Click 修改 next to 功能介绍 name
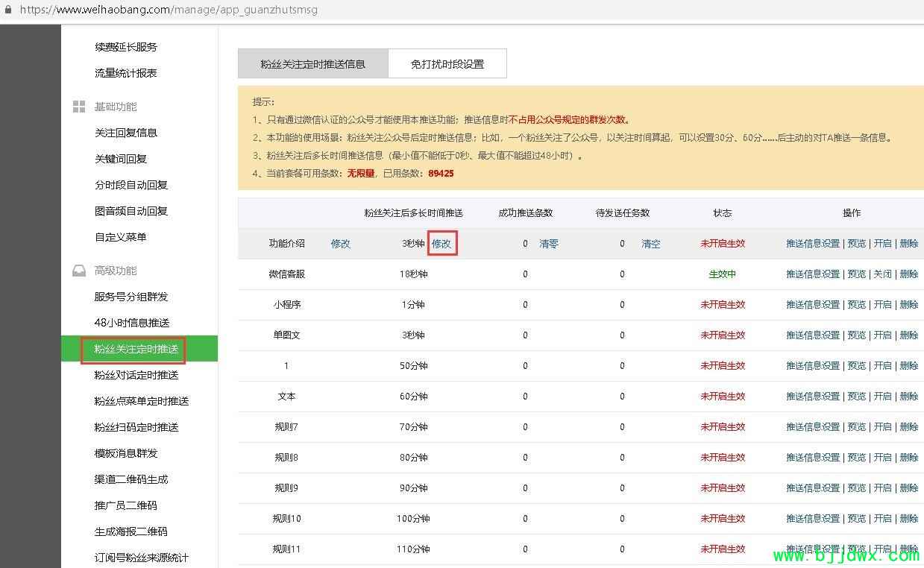 click(x=341, y=244)
